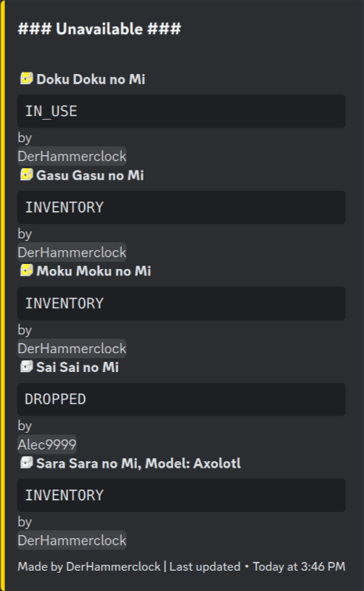Click the Unavailable embed title
364x591 pixels.
coord(99,29)
